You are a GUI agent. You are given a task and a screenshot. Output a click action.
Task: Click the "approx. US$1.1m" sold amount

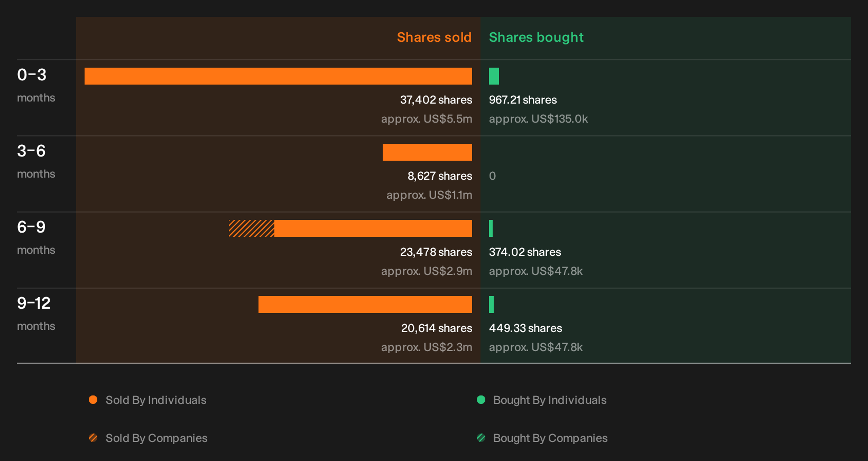(429, 195)
